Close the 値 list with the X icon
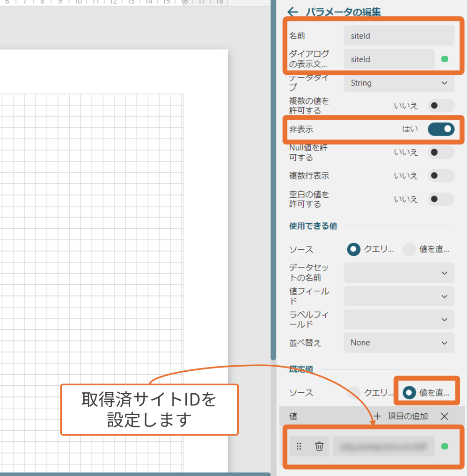468x476 pixels. [x=444, y=416]
